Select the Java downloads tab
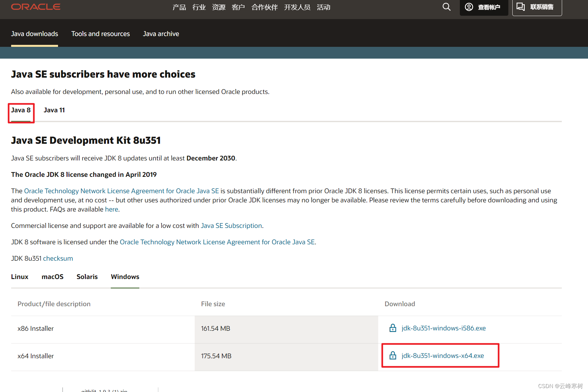The width and height of the screenshot is (588, 392). [x=34, y=34]
